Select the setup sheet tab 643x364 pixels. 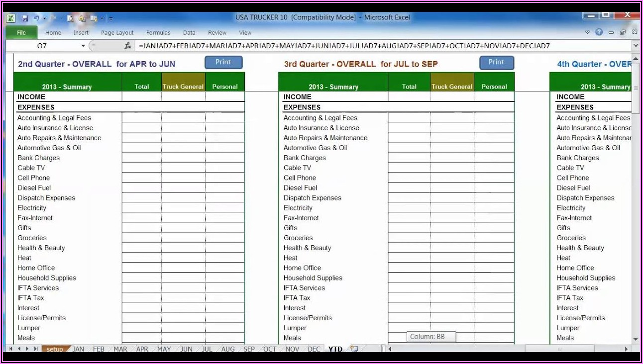coord(54,349)
